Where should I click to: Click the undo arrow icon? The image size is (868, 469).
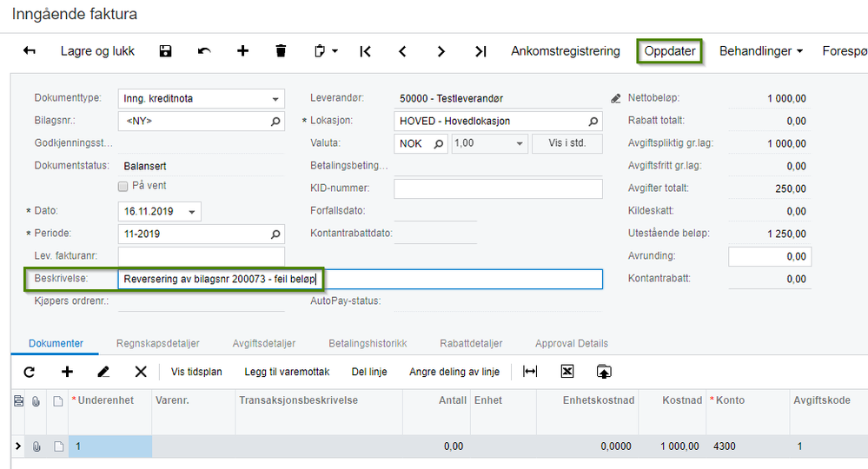point(204,51)
